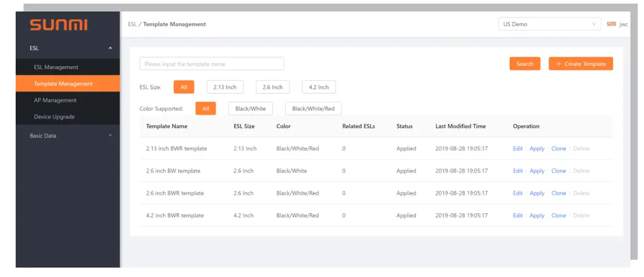
Task: Go to AP Management page
Action: 55,100
